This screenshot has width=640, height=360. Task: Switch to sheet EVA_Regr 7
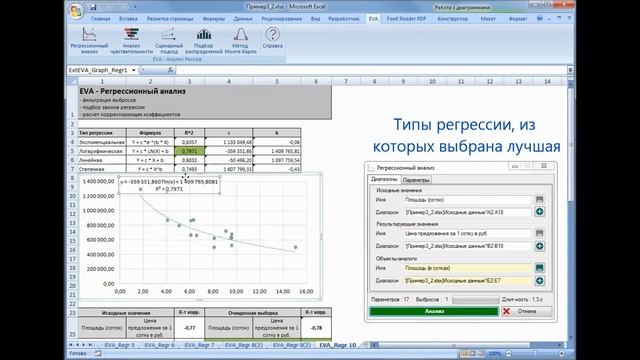tap(199, 345)
